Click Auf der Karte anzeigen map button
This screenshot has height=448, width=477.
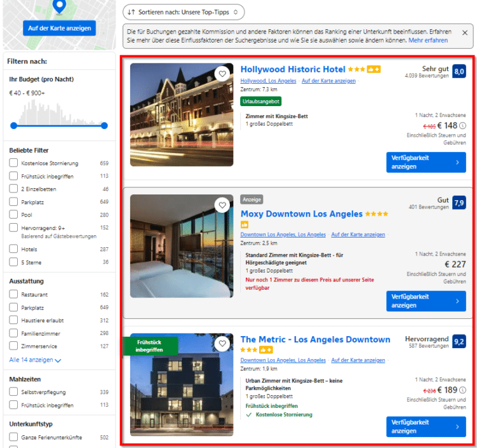(x=59, y=28)
